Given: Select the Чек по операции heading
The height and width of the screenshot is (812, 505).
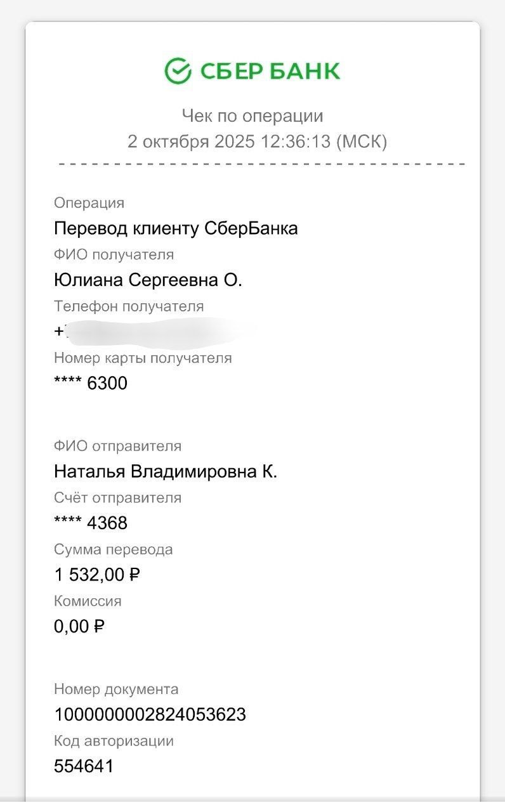Looking at the screenshot, I should (253, 116).
